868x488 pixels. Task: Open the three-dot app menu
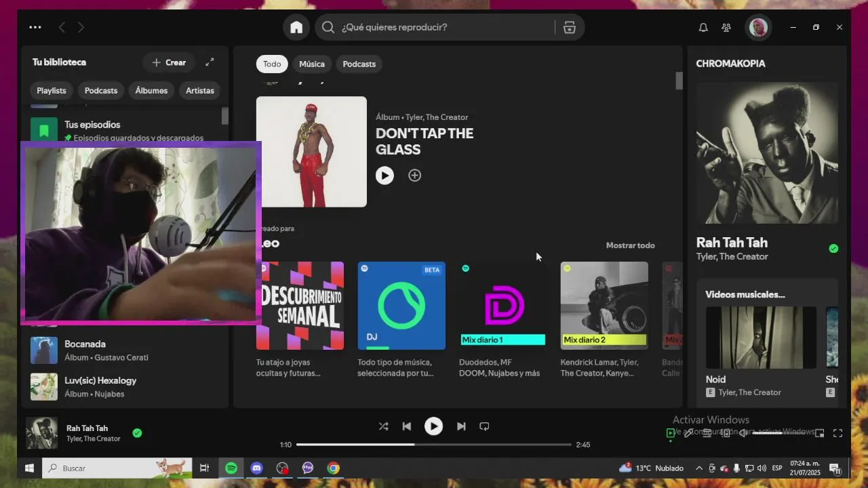coord(35,27)
